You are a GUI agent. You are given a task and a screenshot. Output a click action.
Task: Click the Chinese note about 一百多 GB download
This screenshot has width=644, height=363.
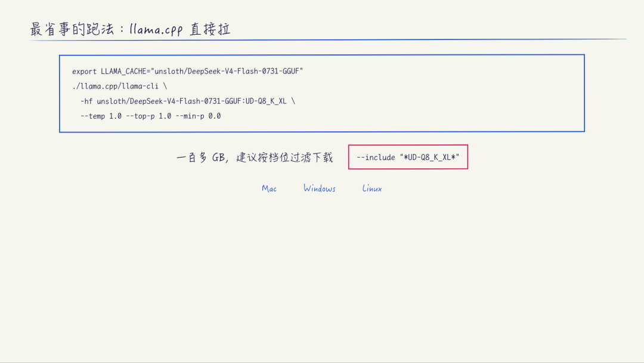(255, 158)
